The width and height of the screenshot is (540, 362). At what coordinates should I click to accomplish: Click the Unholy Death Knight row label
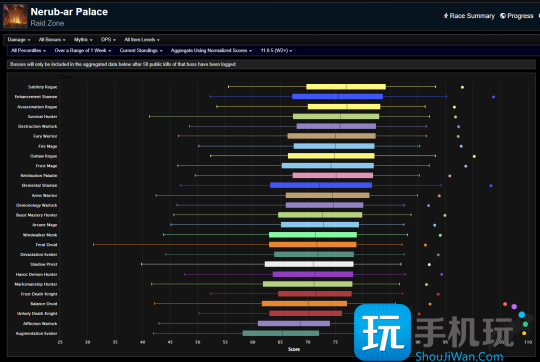(37, 313)
